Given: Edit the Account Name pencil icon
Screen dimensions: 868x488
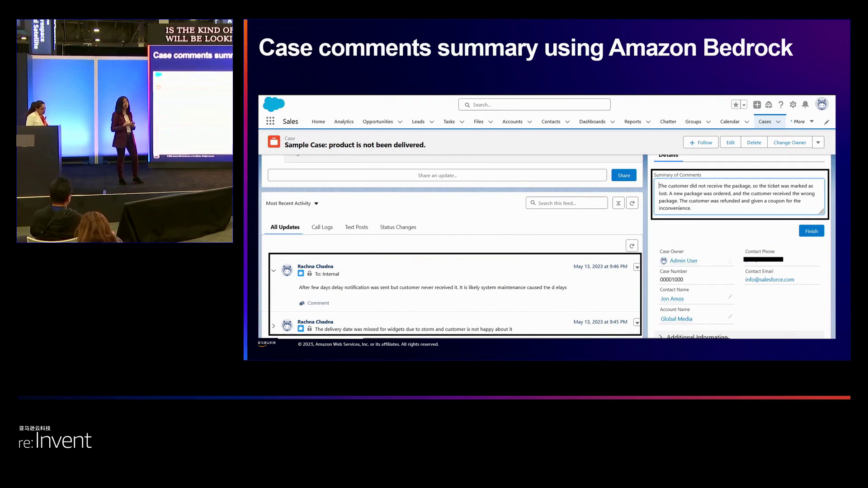Looking at the screenshot, I should pyautogui.click(x=730, y=317).
